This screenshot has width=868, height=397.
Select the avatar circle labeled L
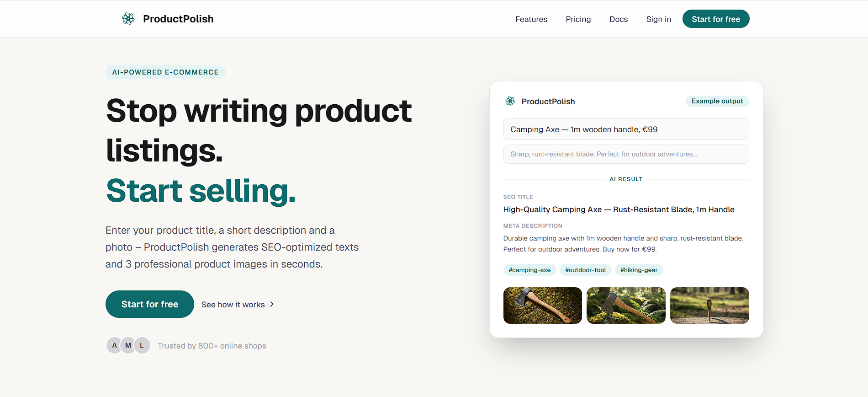(x=142, y=345)
